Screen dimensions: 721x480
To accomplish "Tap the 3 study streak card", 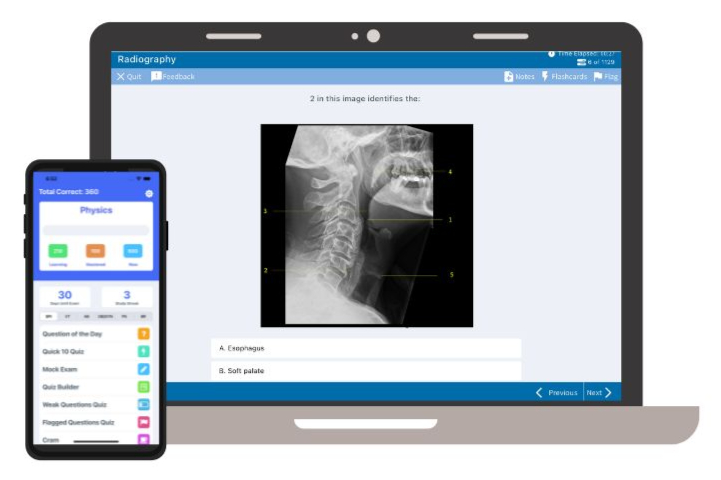I will coord(127,297).
